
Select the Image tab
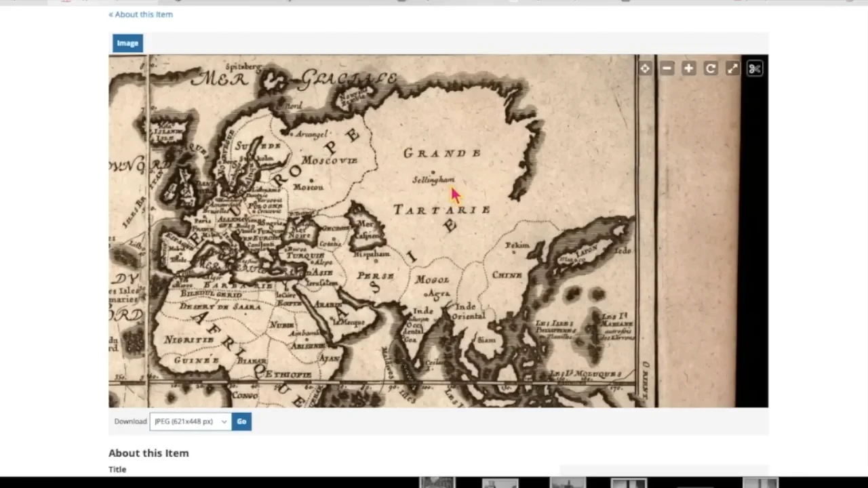click(127, 43)
